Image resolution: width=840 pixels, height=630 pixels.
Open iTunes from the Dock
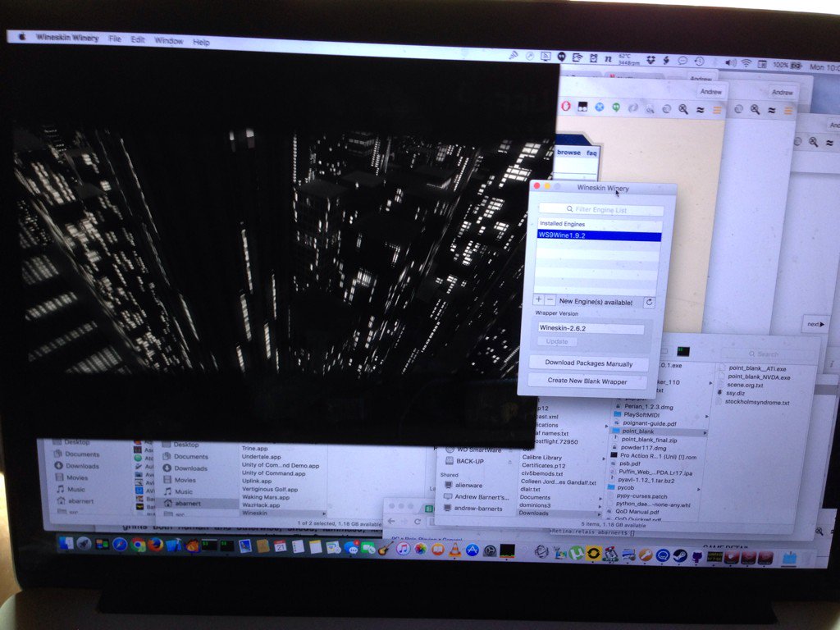pos(403,548)
